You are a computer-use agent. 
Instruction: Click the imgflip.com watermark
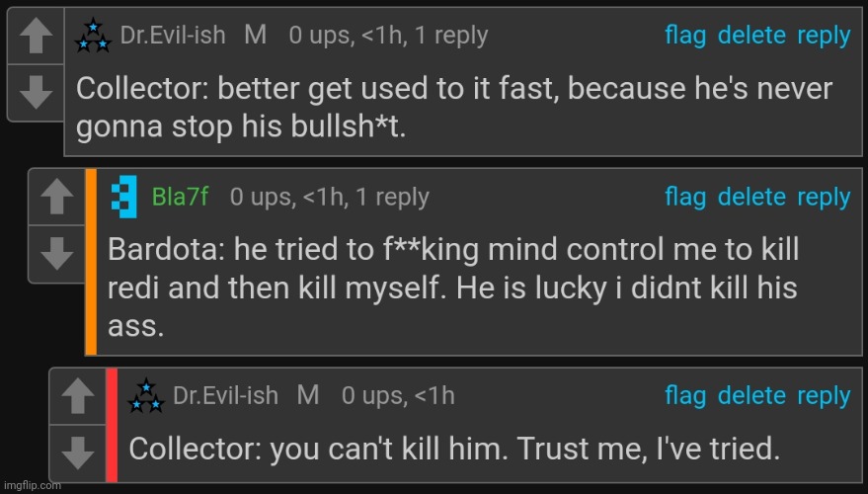pos(31,486)
